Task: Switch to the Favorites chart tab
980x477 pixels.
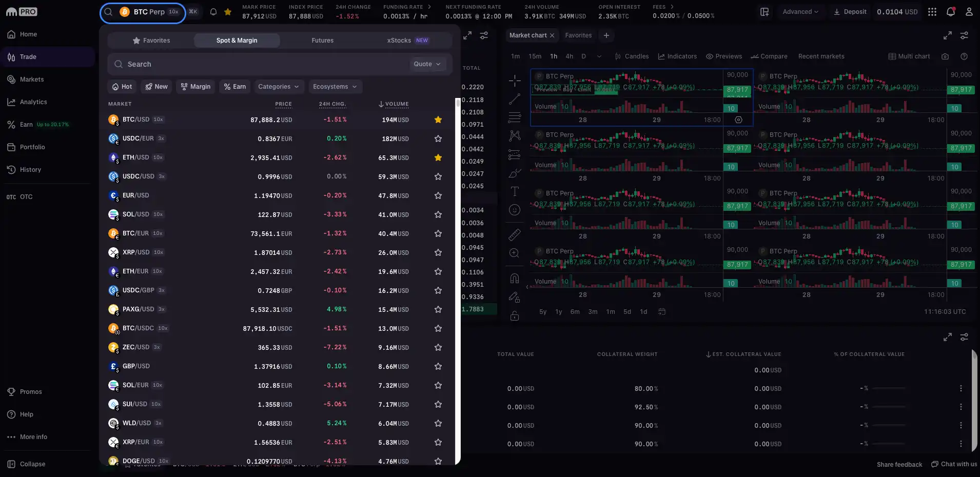Action: (578, 35)
